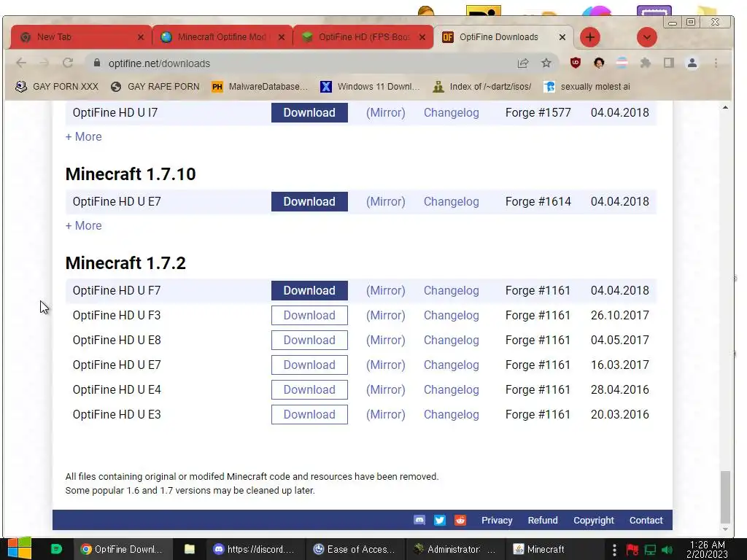Image resolution: width=747 pixels, height=560 pixels.
Task: Click the text 'Forge #1614'
Action: [538, 202]
